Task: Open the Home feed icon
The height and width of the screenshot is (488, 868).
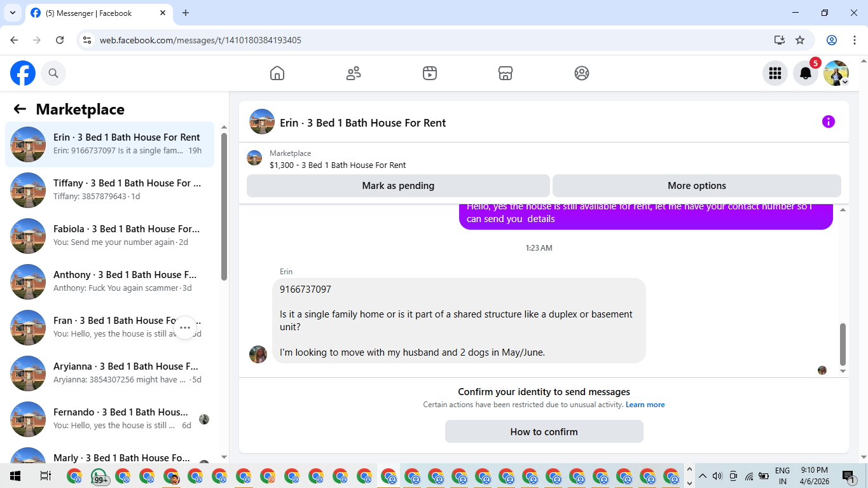Action: 277,73
